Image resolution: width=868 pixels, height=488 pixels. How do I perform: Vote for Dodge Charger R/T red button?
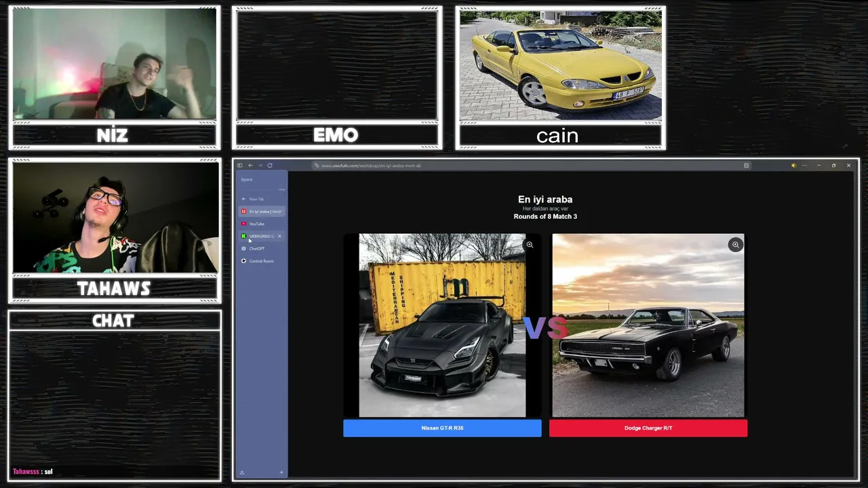click(x=648, y=428)
